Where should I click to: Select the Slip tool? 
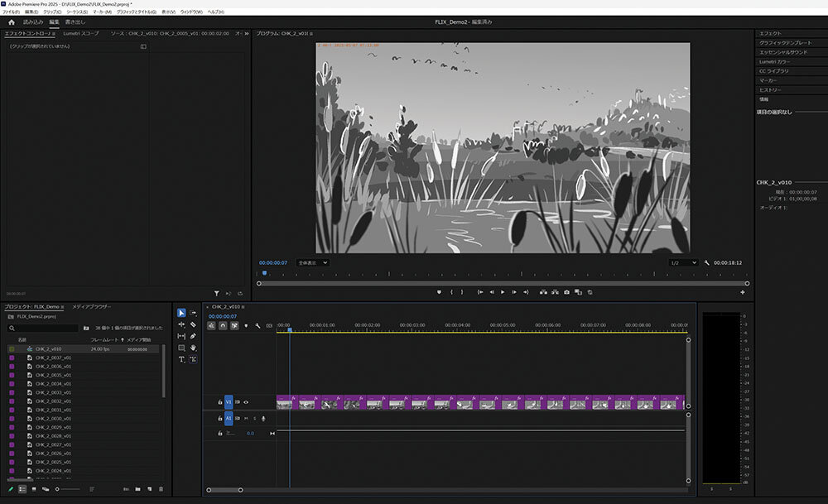point(181,336)
